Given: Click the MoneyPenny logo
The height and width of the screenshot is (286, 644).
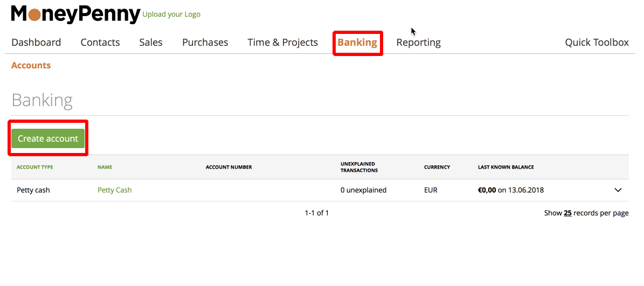Looking at the screenshot, I should (75, 14).
